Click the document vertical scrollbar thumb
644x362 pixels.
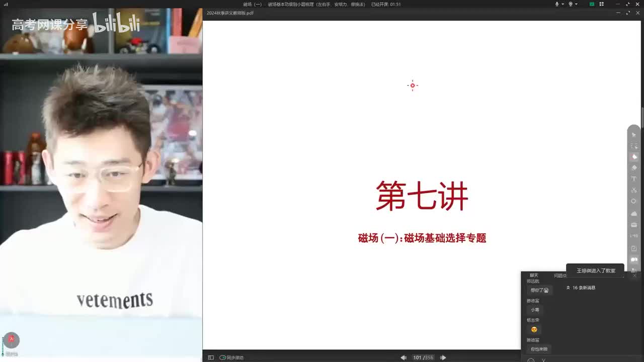click(642, 118)
